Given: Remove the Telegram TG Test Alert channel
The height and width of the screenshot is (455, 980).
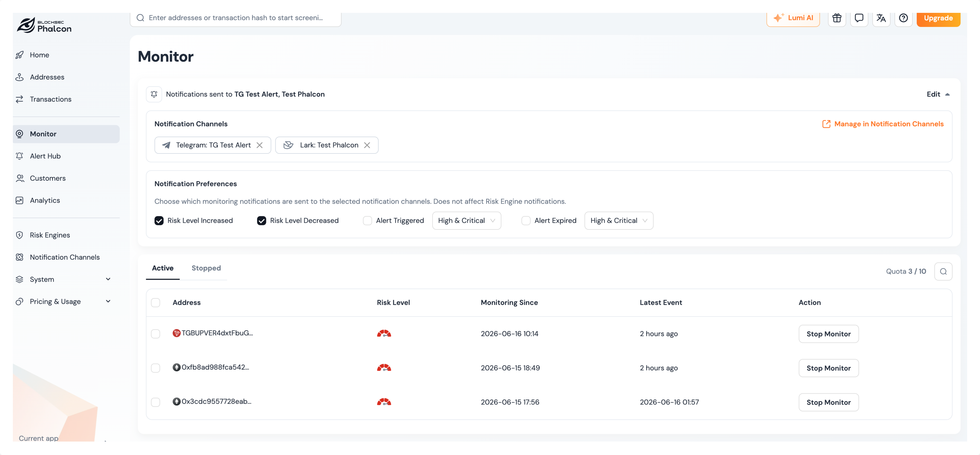Looking at the screenshot, I should [x=259, y=145].
